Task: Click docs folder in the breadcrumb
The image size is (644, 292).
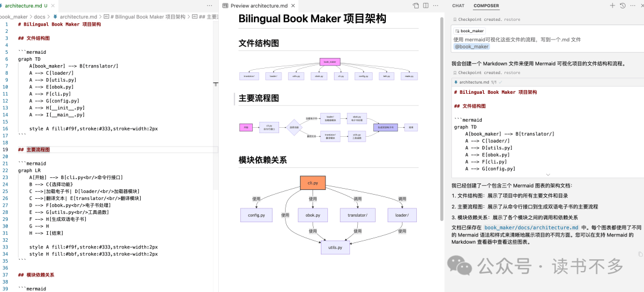Action: pos(40,17)
